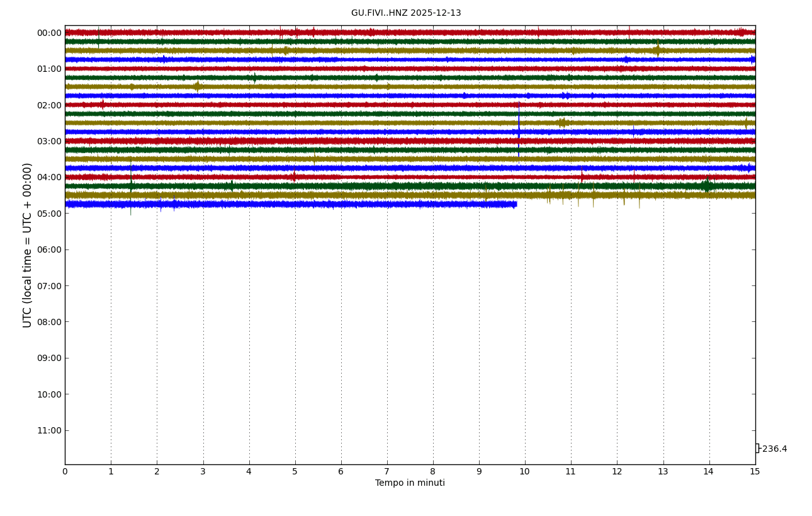Click the minute 7 x-axis tick label
Viewport: 812px width, 516px height.
(x=387, y=472)
